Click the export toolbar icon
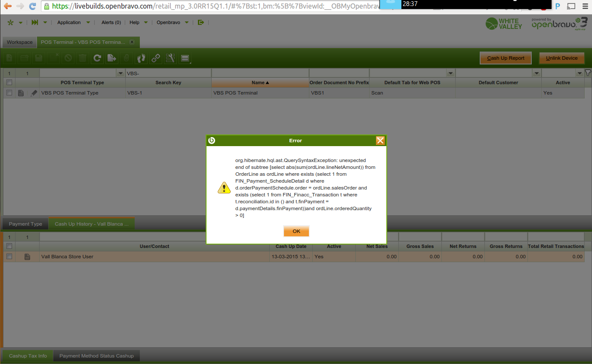 pos(112,58)
